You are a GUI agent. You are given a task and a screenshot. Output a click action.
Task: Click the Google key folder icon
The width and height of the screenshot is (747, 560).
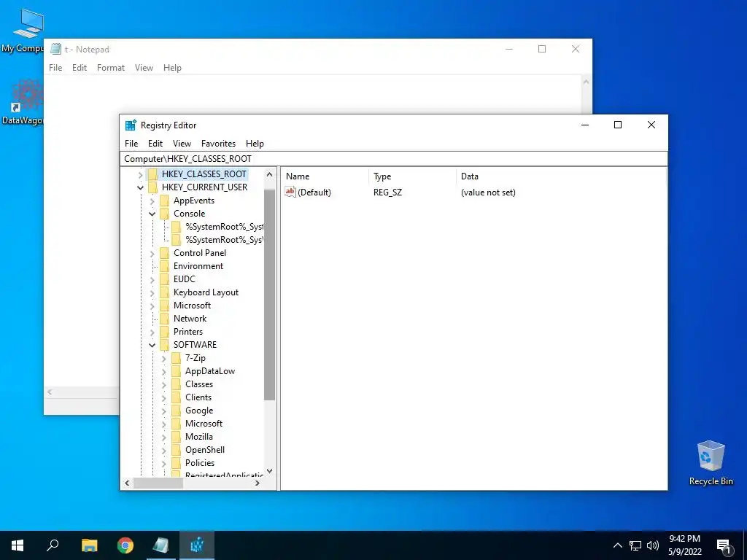point(177,411)
